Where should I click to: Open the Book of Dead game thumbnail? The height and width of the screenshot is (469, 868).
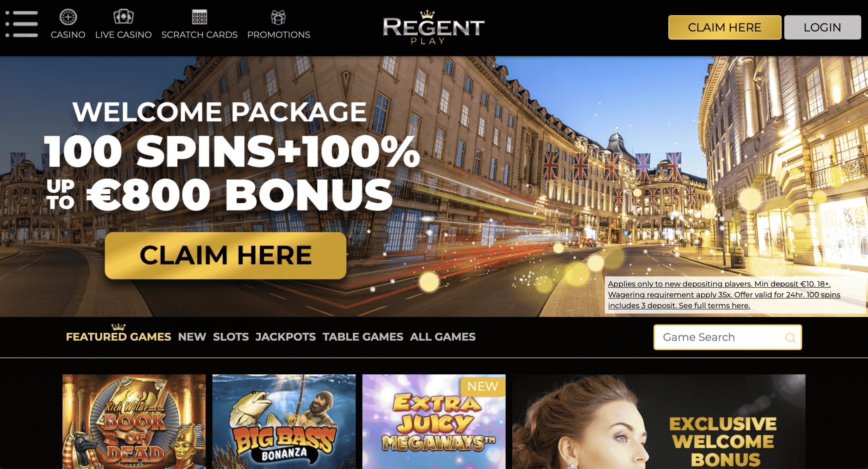[x=134, y=422]
